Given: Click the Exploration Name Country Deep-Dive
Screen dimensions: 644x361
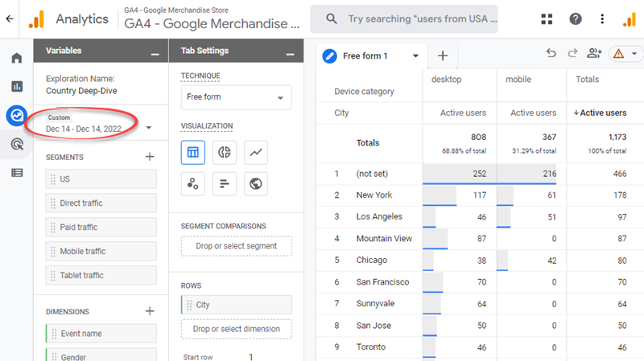Looking at the screenshot, I should (81, 91).
